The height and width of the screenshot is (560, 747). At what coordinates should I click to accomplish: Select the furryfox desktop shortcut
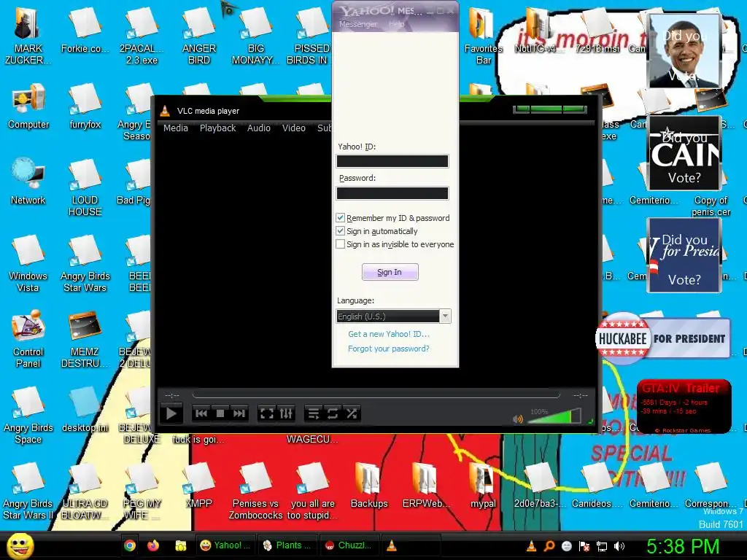click(85, 106)
